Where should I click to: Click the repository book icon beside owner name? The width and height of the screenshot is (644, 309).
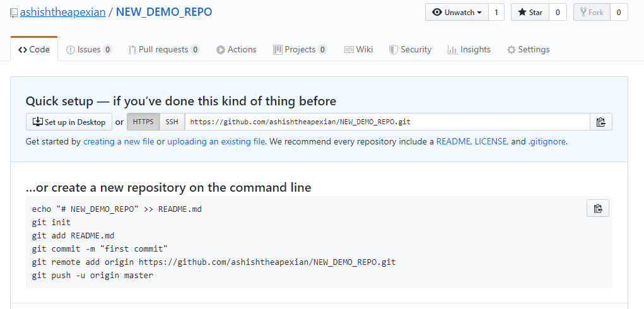(x=14, y=13)
